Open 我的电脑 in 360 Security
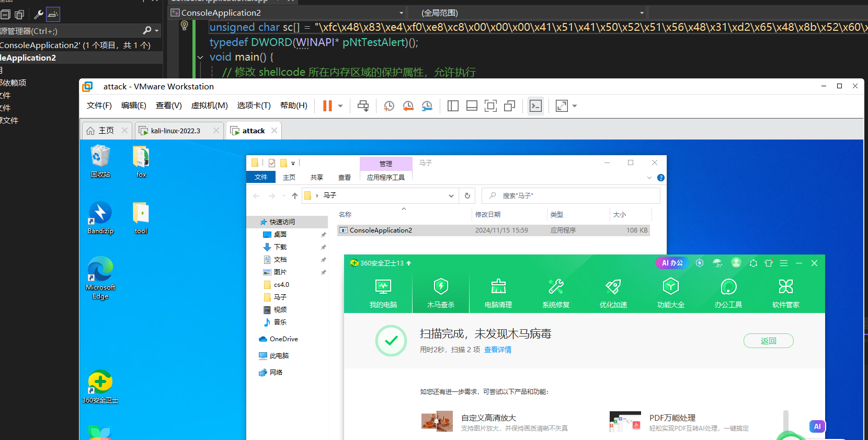 (x=383, y=293)
